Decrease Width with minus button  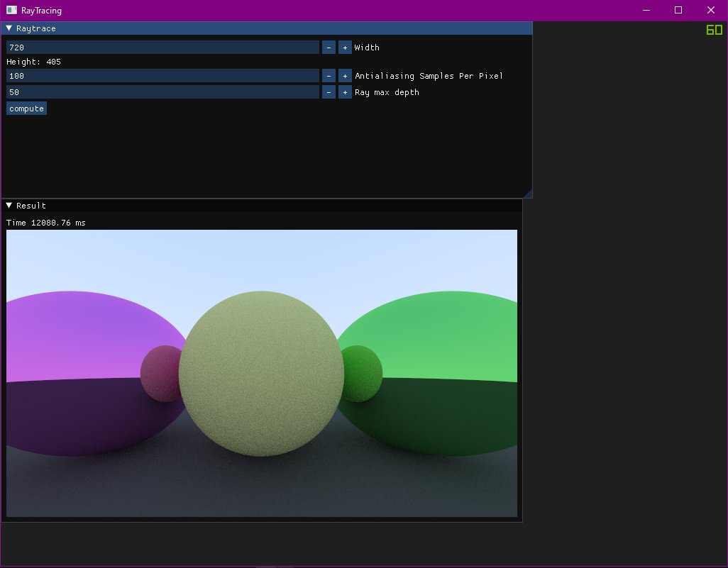coord(329,48)
